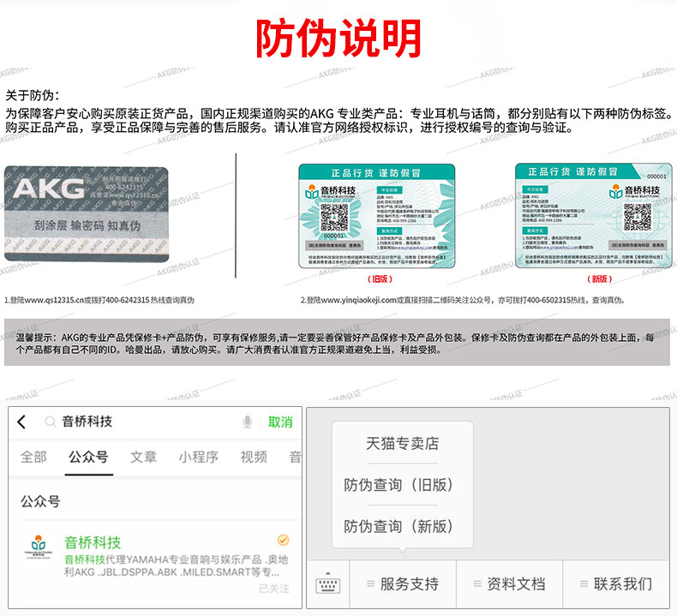Open the 资料文档 bottom menu
The width and height of the screenshot is (677, 616).
[x=510, y=584]
